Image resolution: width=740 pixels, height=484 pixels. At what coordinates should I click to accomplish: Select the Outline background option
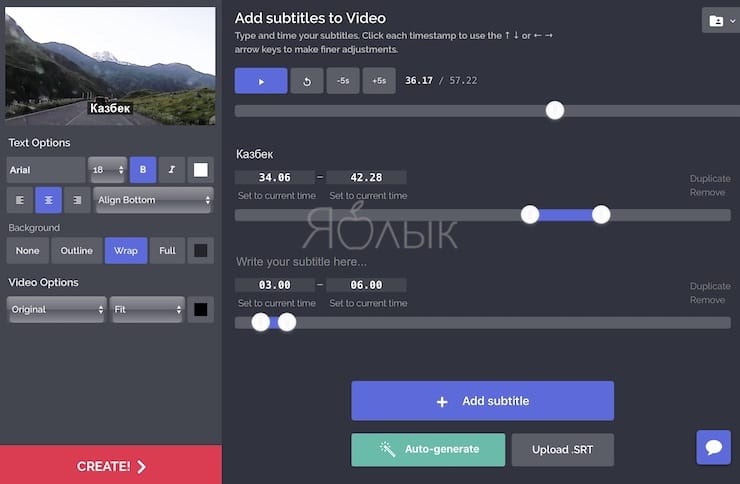point(77,250)
